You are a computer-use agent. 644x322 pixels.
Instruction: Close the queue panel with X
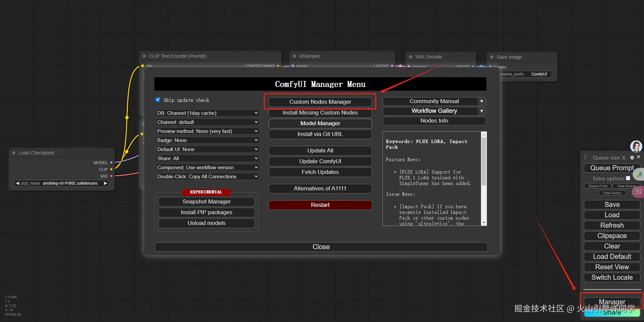(x=639, y=157)
